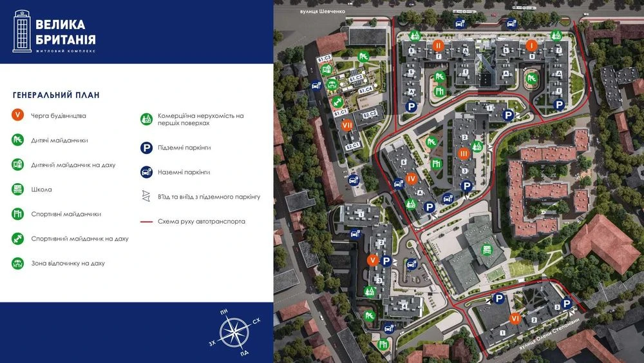Click the 'Б1.С2' building label
The height and width of the screenshot is (363, 644).
pos(356,78)
